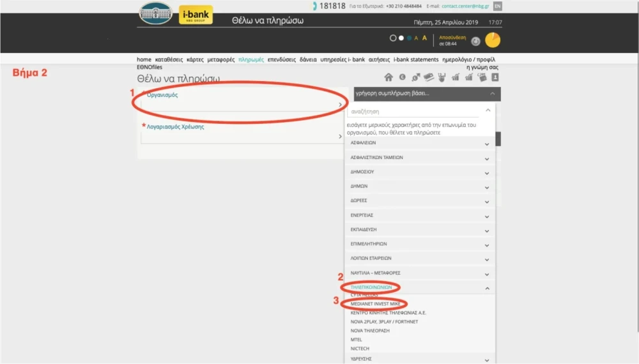Click the hand payments shortcut icon
The width and height of the screenshot is (639, 364).
click(442, 77)
